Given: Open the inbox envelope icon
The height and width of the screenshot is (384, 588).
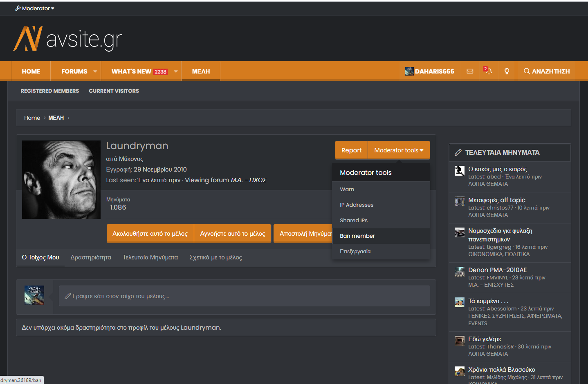Looking at the screenshot, I should (470, 71).
